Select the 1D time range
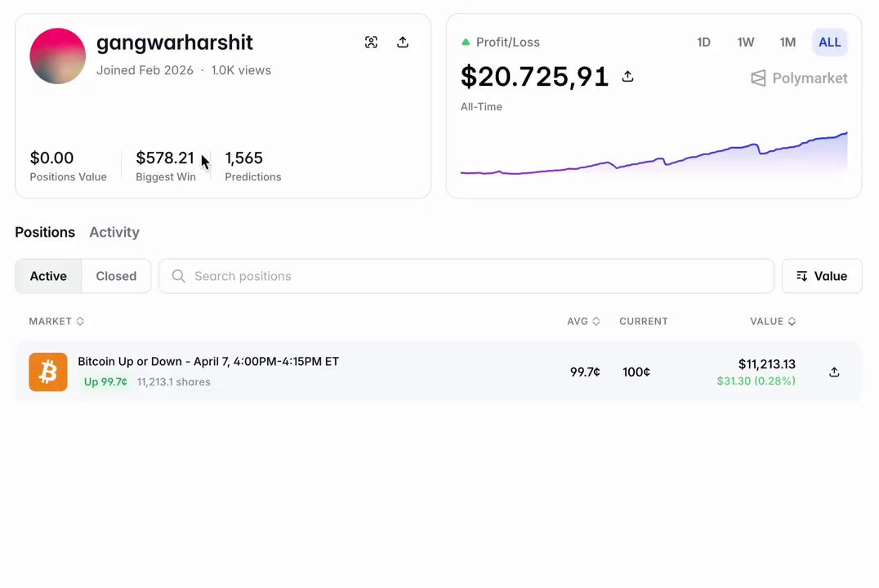 click(703, 42)
